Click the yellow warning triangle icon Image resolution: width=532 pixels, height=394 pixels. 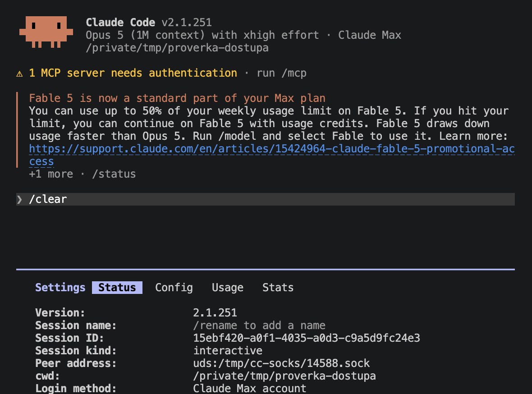coord(20,73)
